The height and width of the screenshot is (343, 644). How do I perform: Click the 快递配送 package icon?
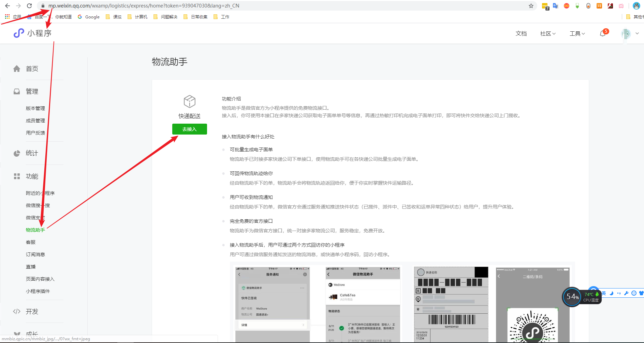point(190,102)
